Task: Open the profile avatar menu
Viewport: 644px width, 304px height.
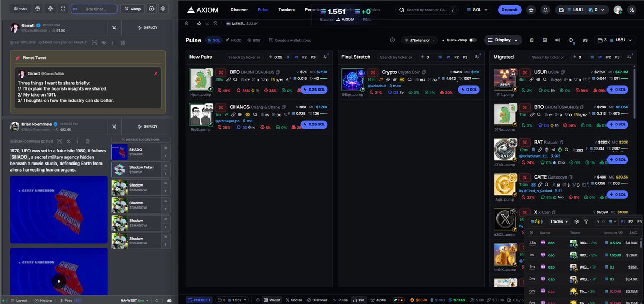Action: click(618, 10)
